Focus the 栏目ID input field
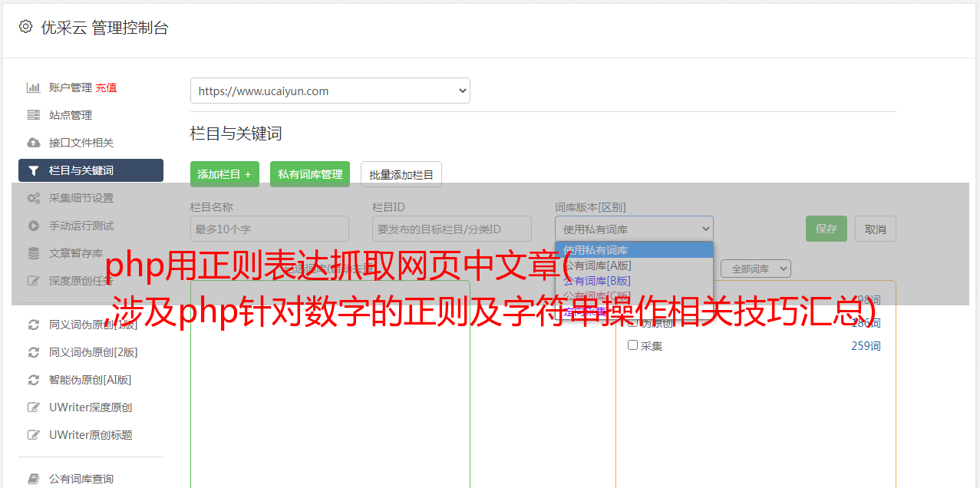Screen dimensions: 980x488 [x=452, y=229]
